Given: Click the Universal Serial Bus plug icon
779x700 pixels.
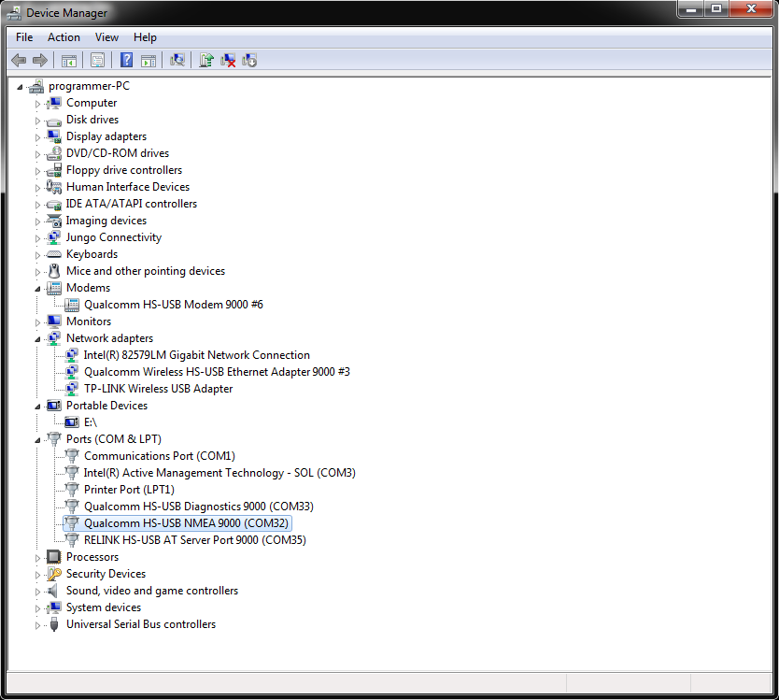Looking at the screenshot, I should (54, 624).
